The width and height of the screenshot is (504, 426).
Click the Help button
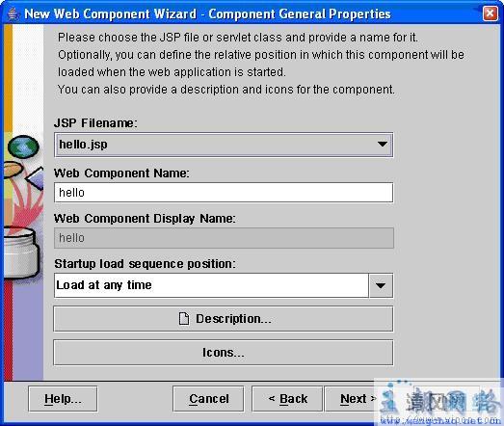pos(63,399)
